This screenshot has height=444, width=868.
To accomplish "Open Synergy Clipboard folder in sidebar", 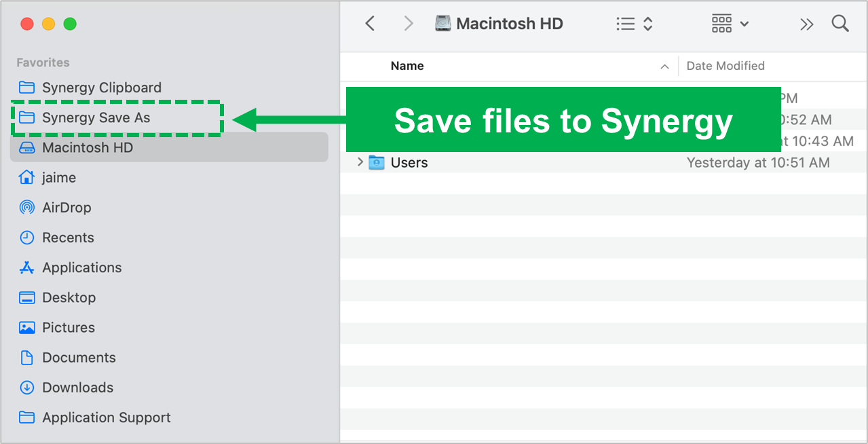I will 90,88.
